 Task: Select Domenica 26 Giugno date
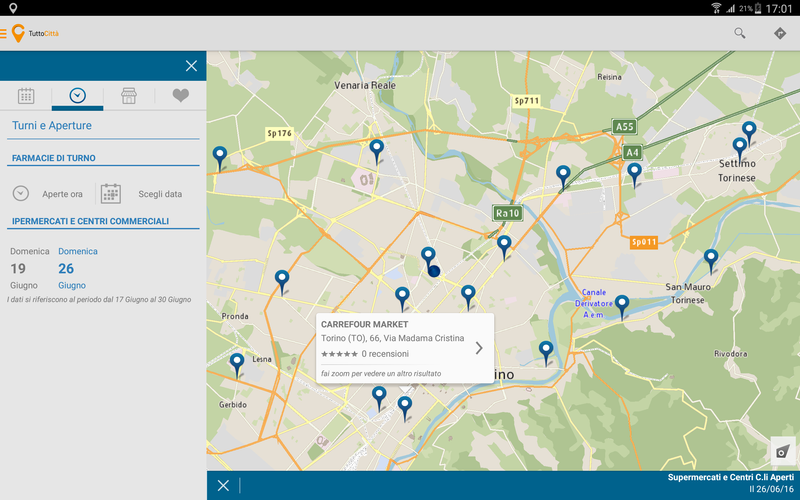coord(78,268)
